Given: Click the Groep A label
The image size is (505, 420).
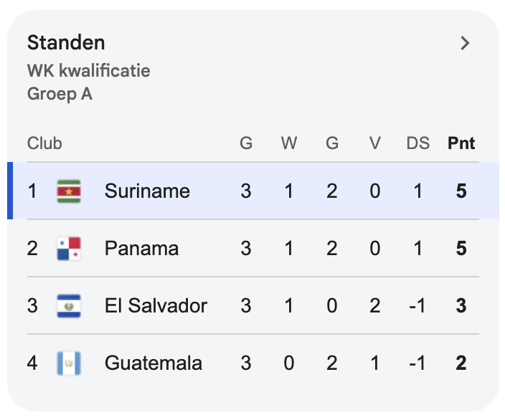Looking at the screenshot, I should pyautogui.click(x=60, y=94).
